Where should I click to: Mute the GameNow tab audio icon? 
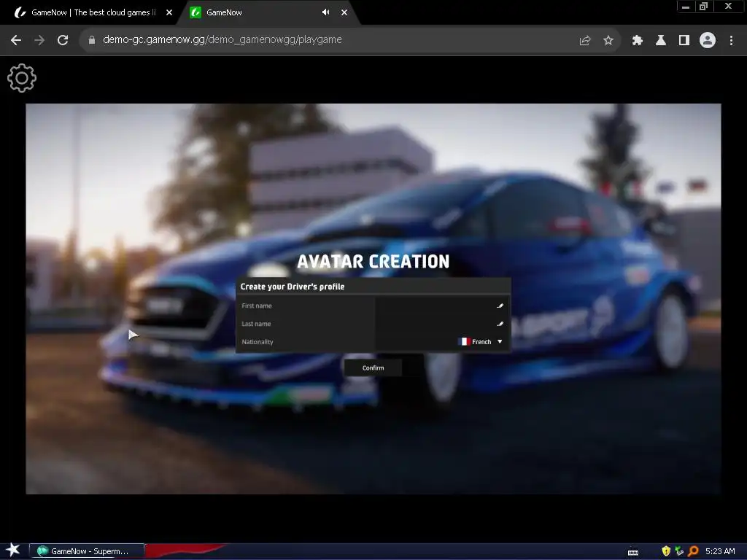(325, 12)
